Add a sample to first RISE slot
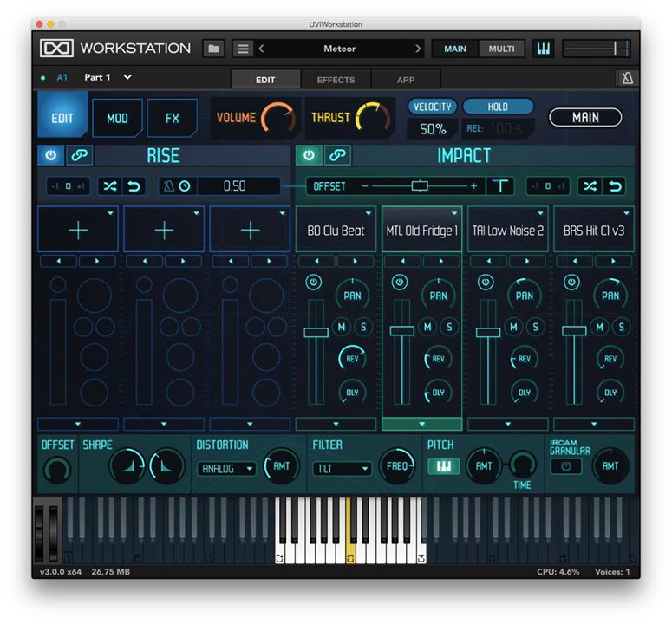 [x=78, y=231]
